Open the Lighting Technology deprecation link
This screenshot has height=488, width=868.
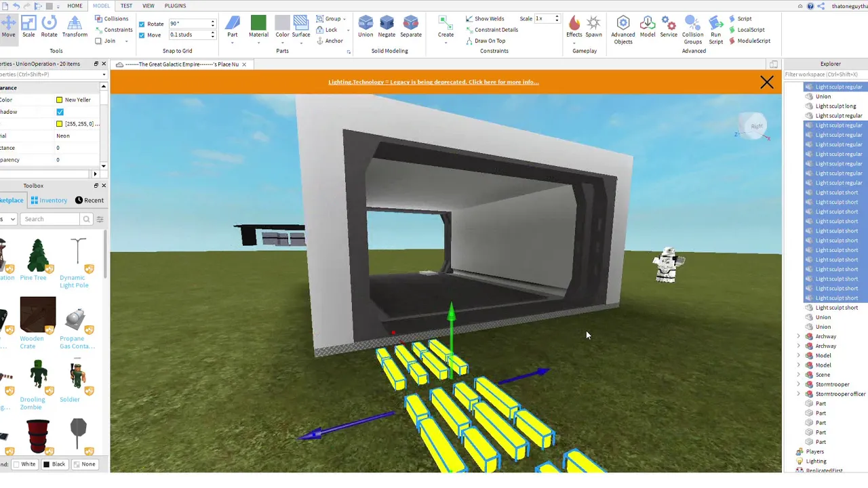tap(433, 82)
